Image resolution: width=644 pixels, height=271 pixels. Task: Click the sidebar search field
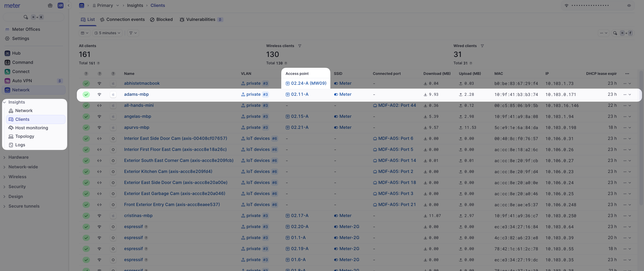[x=33, y=17]
